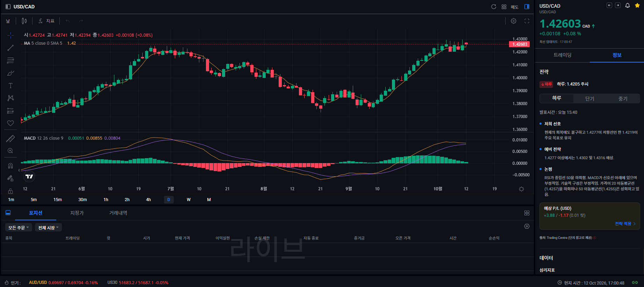Set chart interval to 2h
Image resolution: width=644 pixels, height=287 pixels.
127,200
